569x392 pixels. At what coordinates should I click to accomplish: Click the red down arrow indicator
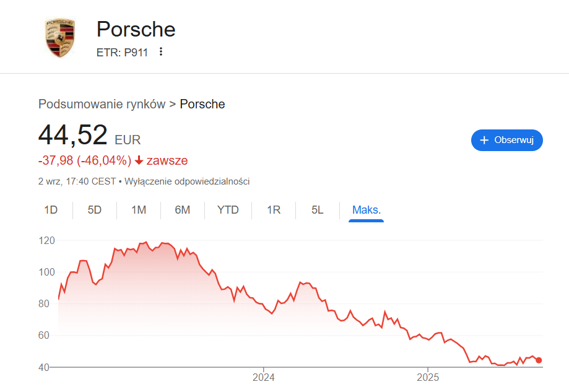tap(139, 160)
